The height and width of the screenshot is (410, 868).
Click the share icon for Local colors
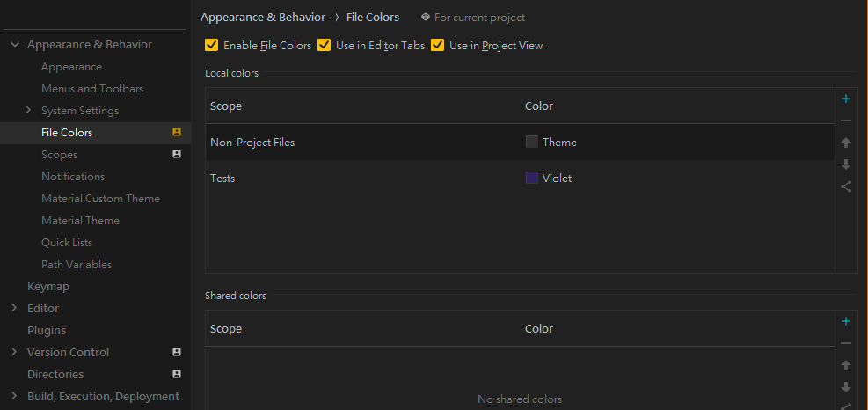click(x=846, y=187)
